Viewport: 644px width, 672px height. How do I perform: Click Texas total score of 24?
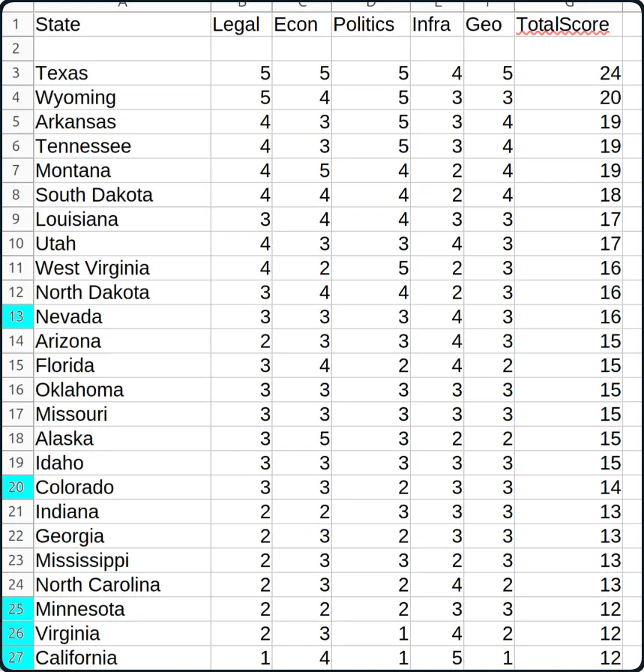click(568, 73)
